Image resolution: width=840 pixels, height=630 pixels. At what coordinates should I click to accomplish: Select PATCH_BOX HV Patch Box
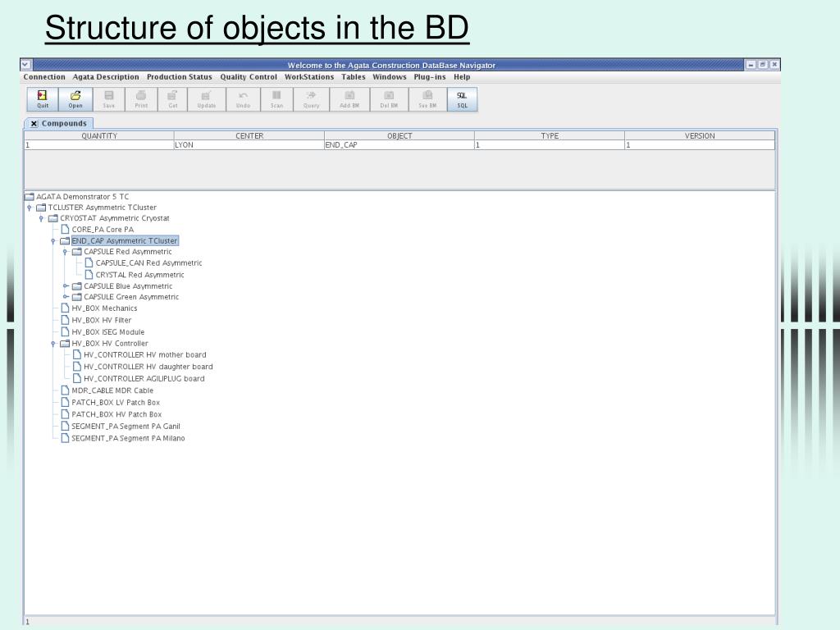[x=116, y=414]
